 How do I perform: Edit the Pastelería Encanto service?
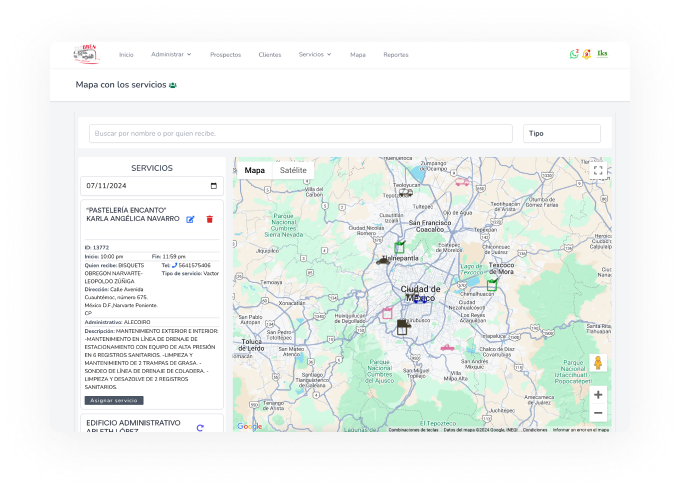(190, 219)
